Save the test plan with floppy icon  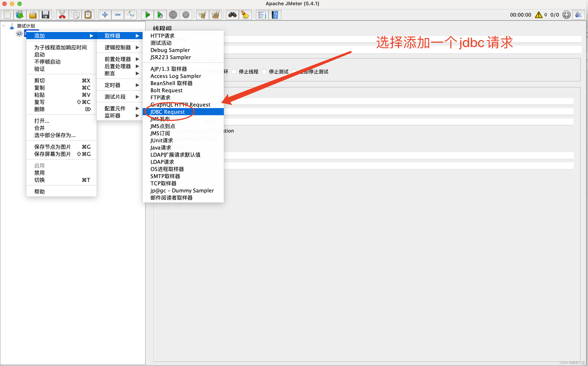[x=46, y=15]
